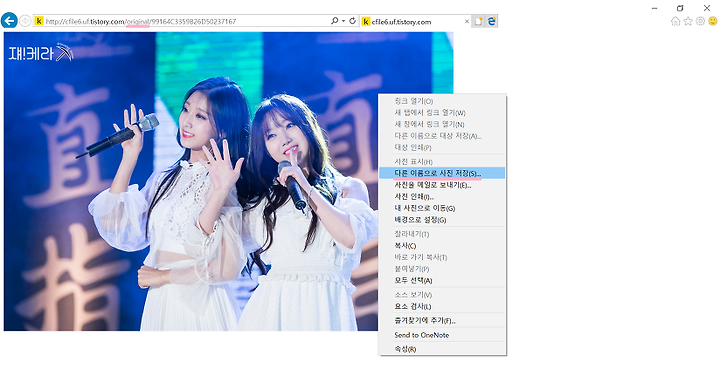This screenshot has height=382, width=720.
Task: Choose '링크 열기(O)' in the context menu
Action: point(442,101)
